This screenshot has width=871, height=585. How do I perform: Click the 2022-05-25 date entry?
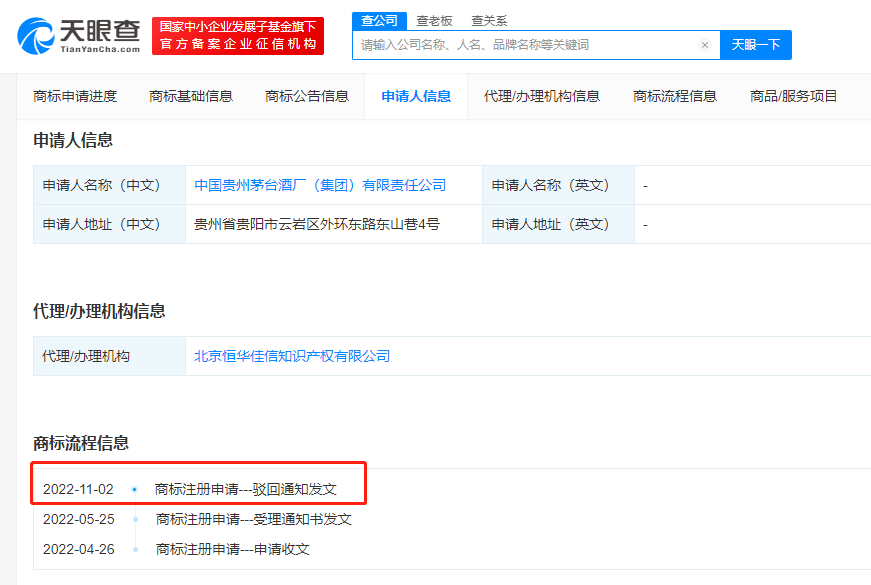click(x=79, y=519)
